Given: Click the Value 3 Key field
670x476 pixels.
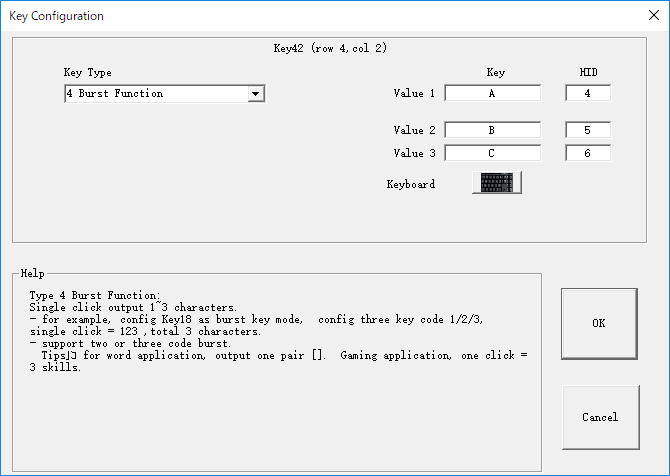Looking at the screenshot, I should pyautogui.click(x=492, y=153).
